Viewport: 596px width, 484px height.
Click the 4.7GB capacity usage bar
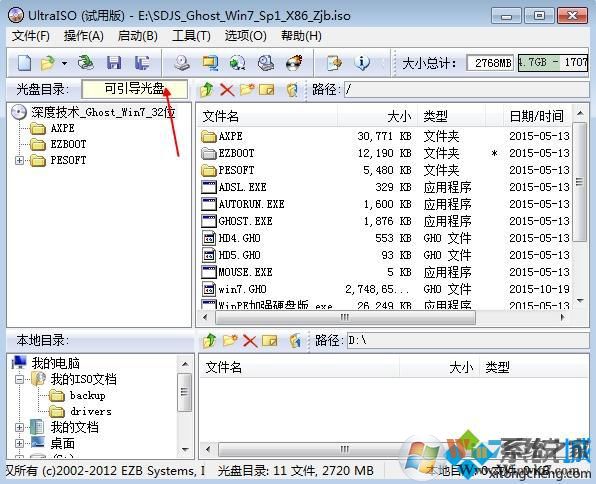(553, 62)
